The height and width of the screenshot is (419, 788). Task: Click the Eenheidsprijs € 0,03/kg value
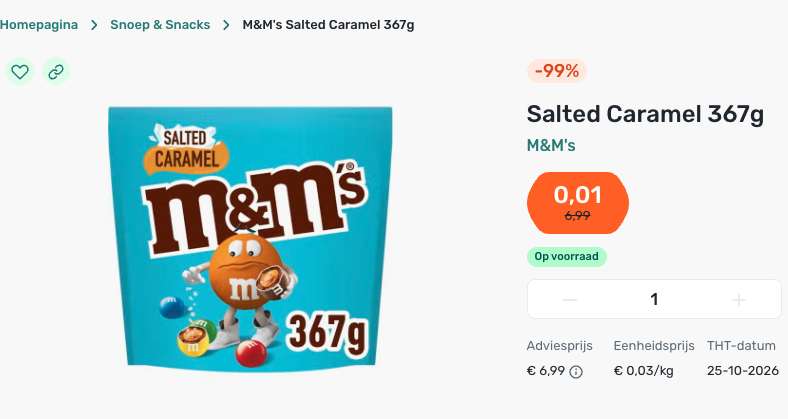pos(643,371)
